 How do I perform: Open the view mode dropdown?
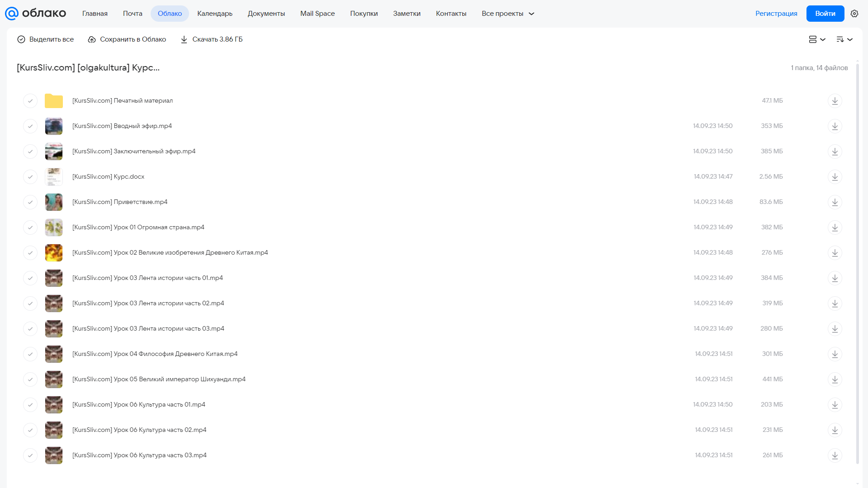[817, 39]
